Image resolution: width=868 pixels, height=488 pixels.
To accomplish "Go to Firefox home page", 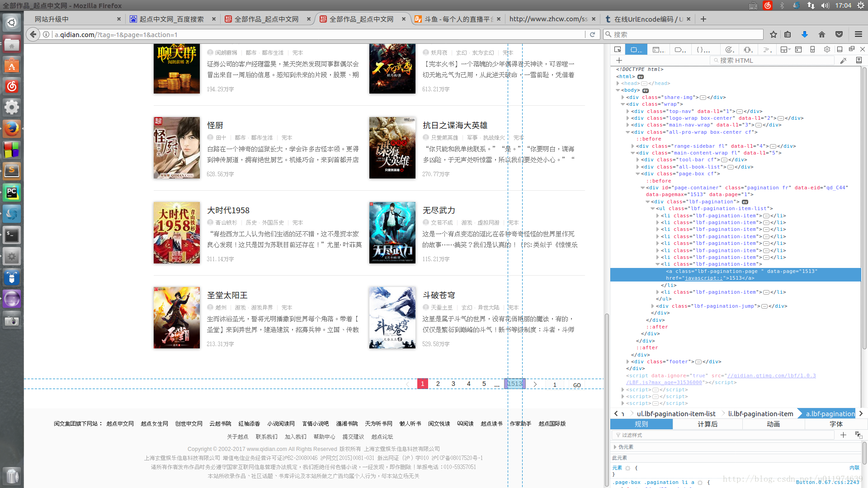I will (822, 34).
